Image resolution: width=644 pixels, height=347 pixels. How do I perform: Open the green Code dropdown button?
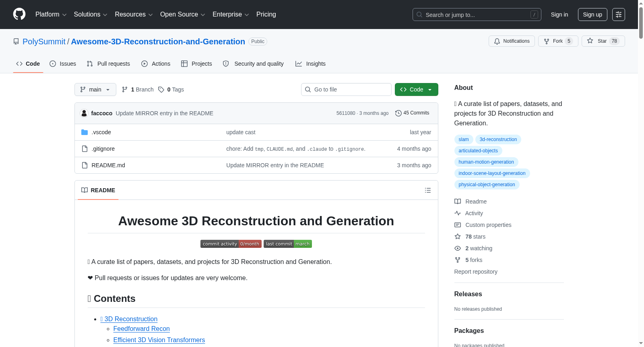click(x=417, y=89)
